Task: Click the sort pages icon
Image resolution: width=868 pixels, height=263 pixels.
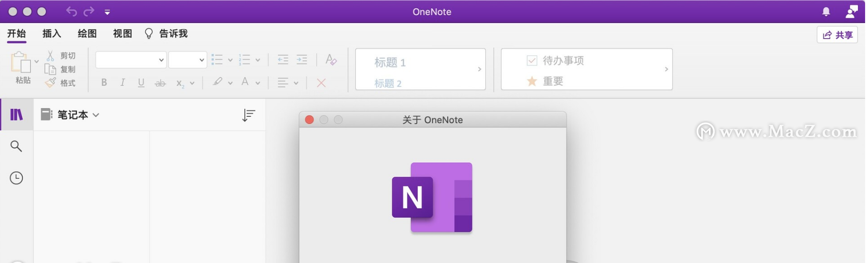Action: [x=249, y=115]
